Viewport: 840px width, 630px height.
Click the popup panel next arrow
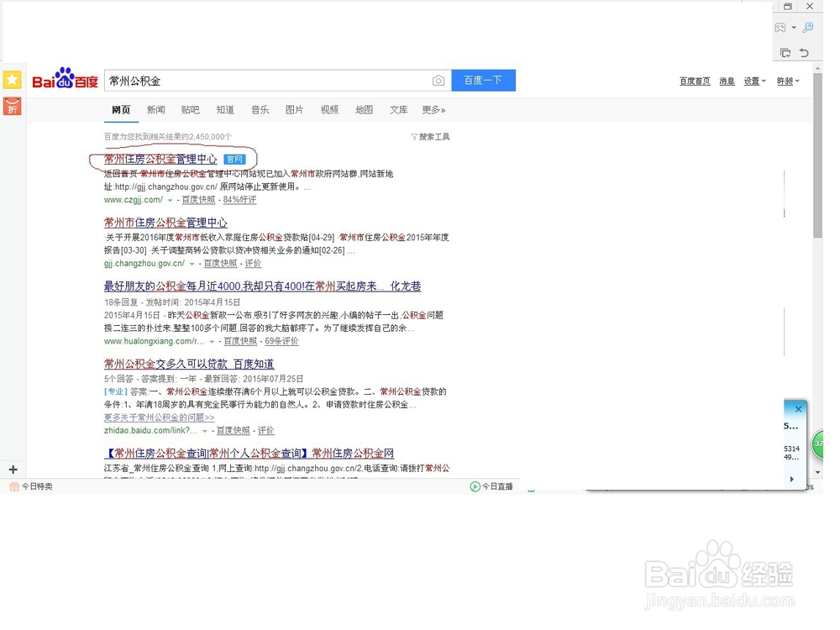(792, 479)
